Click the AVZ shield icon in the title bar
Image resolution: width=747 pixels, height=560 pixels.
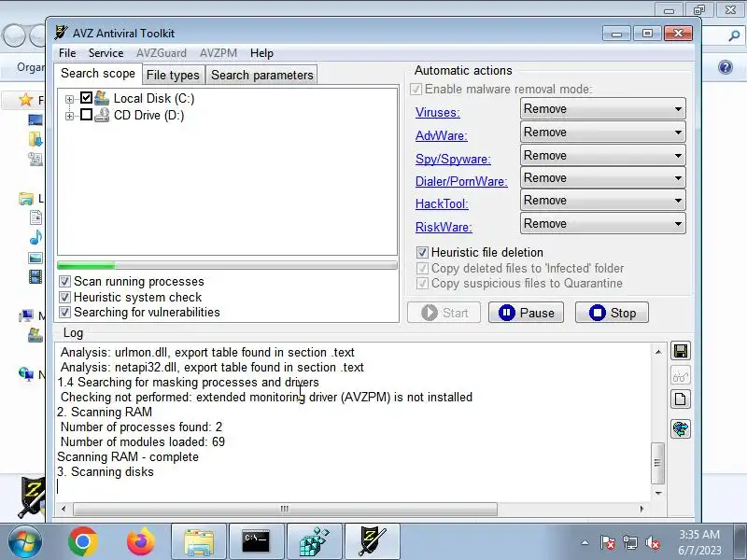tap(61, 33)
